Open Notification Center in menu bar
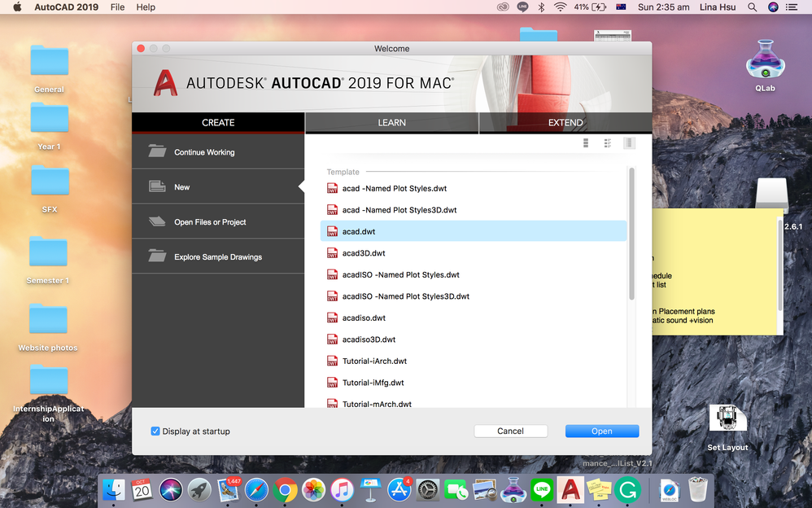This screenshot has width=812, height=508. 792,7
